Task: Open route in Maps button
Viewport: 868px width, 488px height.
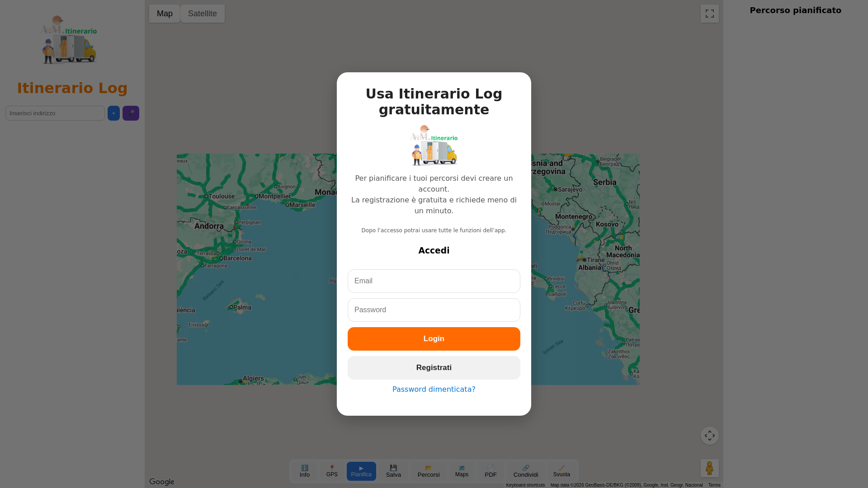Action: 462,471
